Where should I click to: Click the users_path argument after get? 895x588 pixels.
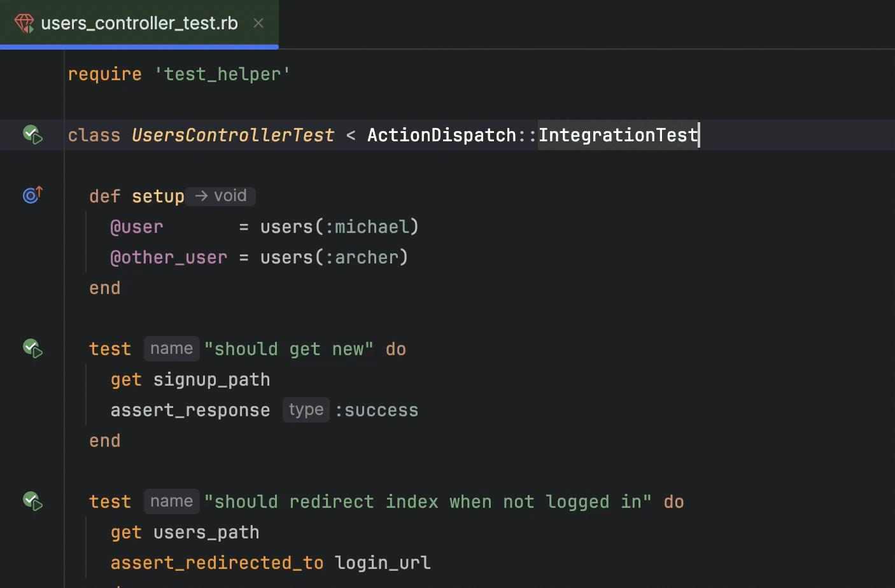206,532
